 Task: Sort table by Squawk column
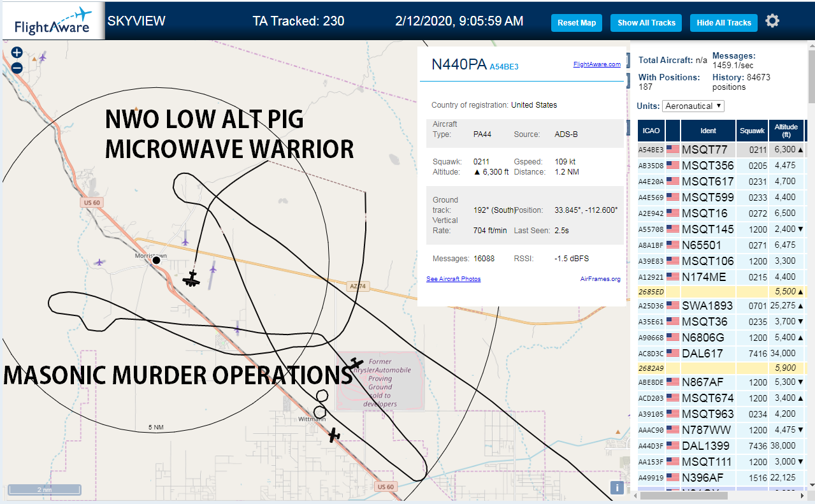[x=752, y=131]
